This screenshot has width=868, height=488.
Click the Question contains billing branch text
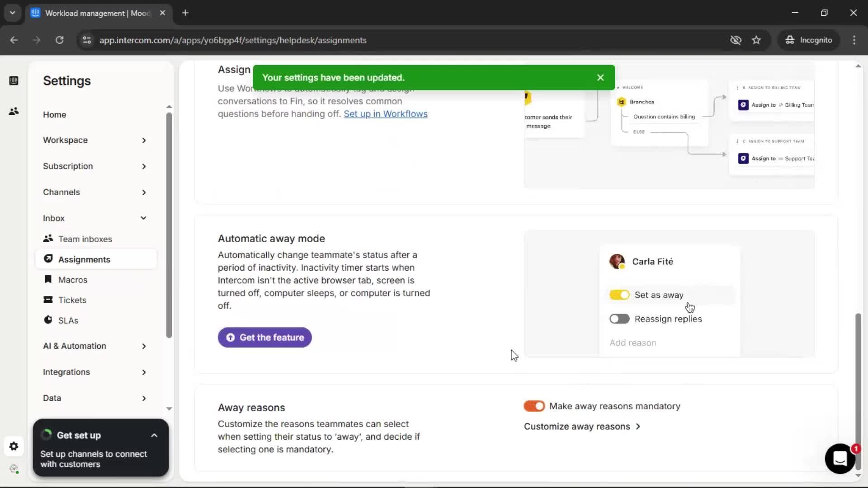(x=664, y=117)
